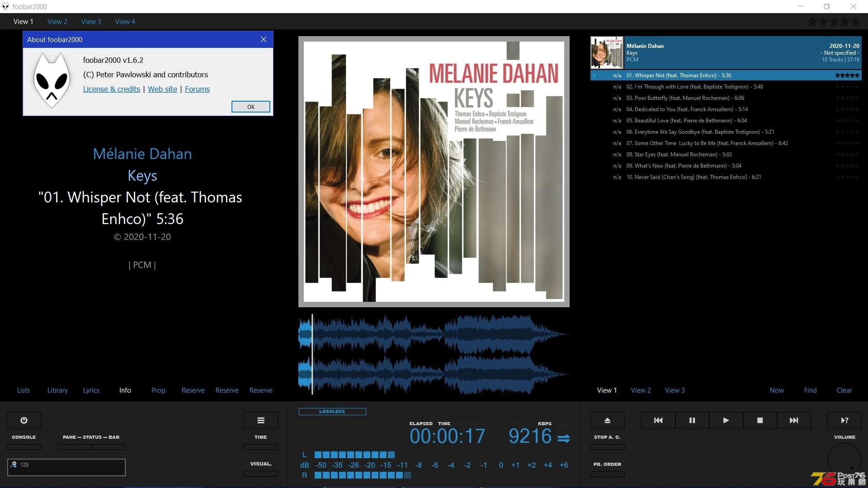Click the previous track skip icon
This screenshot has height=488, width=868.
pos(658,420)
